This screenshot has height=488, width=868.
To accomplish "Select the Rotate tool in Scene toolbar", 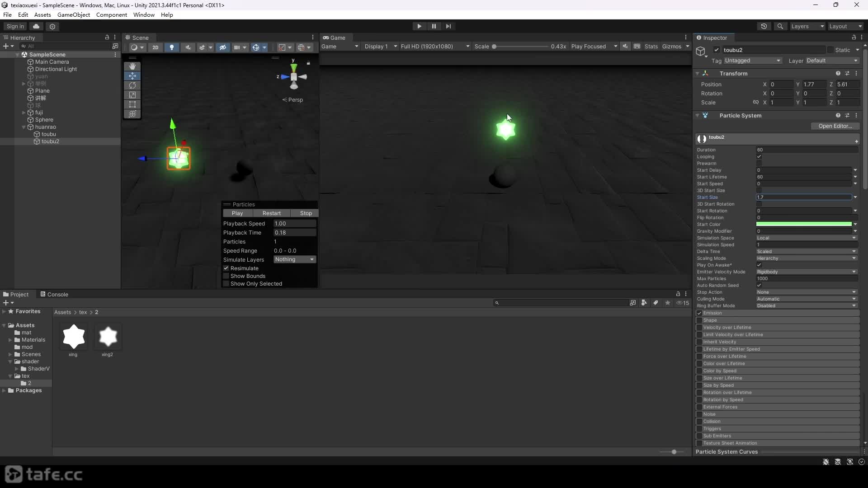I will (x=132, y=85).
